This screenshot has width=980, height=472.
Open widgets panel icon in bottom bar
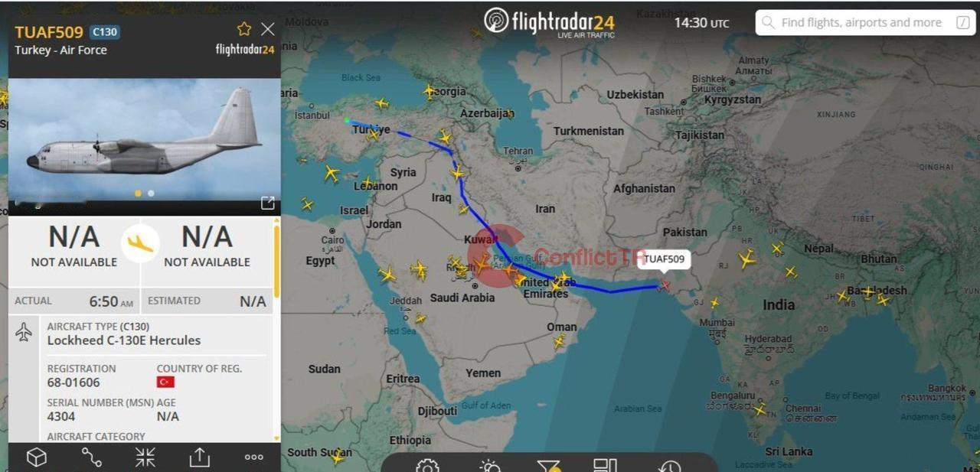tap(605, 465)
